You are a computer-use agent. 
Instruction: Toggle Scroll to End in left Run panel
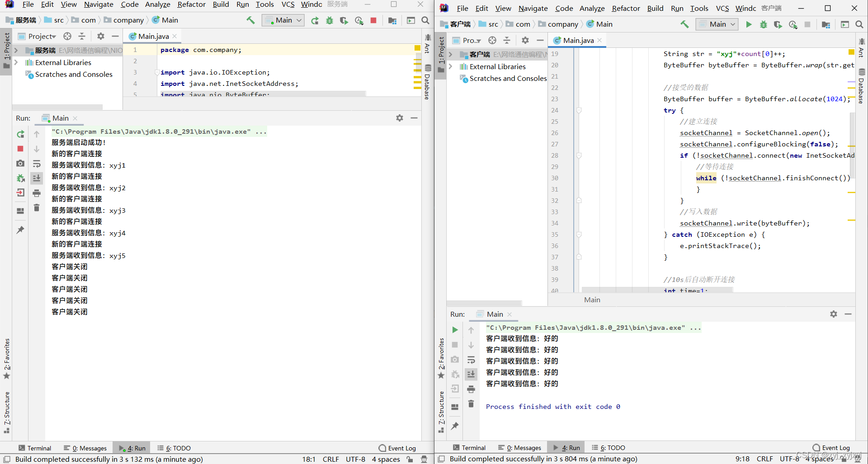coord(37,178)
